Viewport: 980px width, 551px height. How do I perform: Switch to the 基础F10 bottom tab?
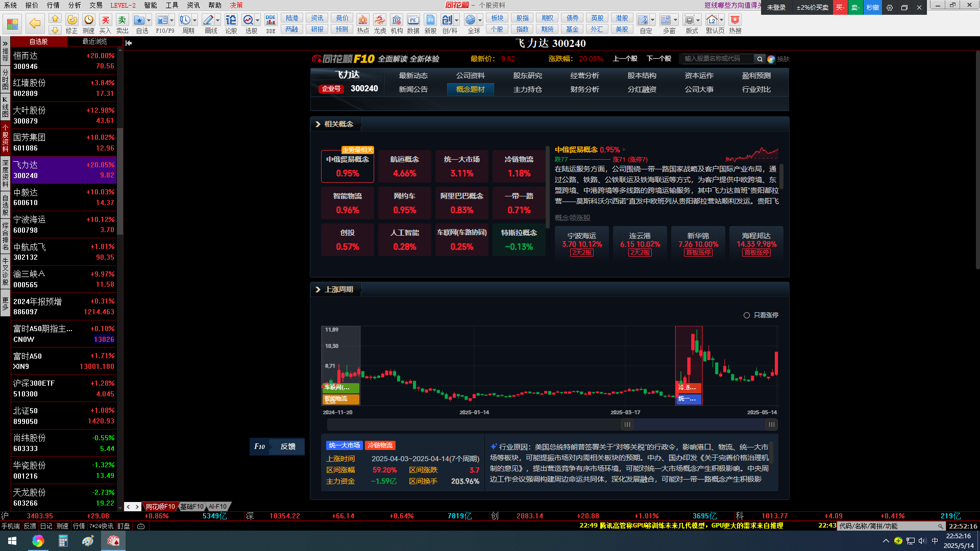[191, 507]
